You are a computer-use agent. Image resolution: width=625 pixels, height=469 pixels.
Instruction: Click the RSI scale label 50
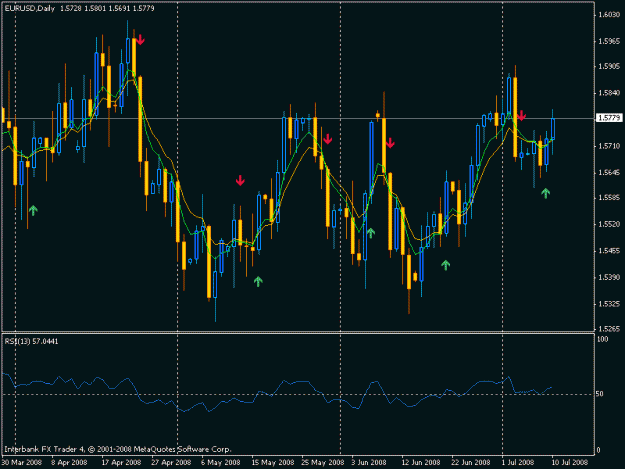(x=601, y=394)
